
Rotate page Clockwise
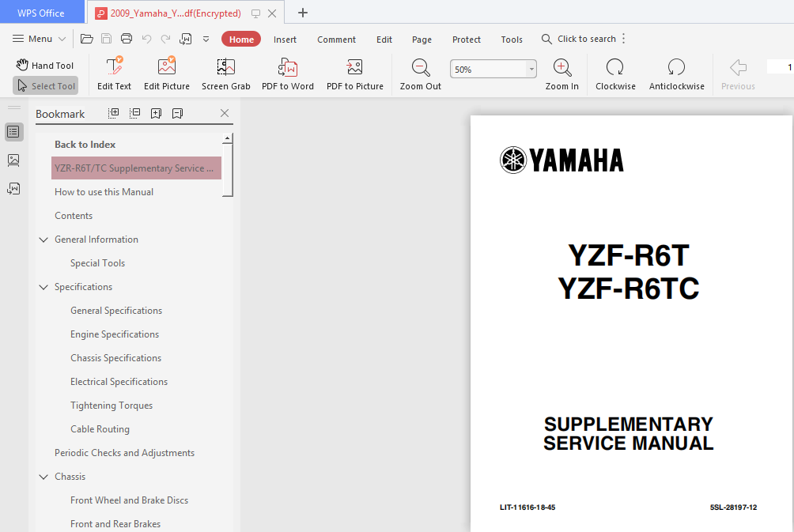(x=615, y=74)
